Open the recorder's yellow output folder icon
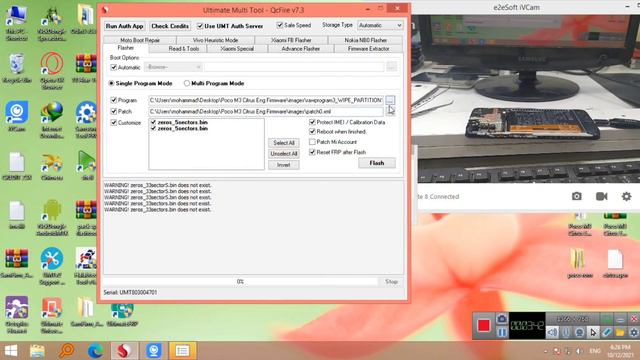 620,332
